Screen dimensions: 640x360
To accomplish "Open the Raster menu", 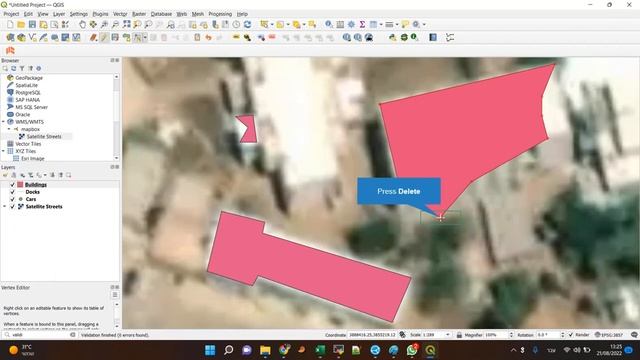I will [139, 14].
